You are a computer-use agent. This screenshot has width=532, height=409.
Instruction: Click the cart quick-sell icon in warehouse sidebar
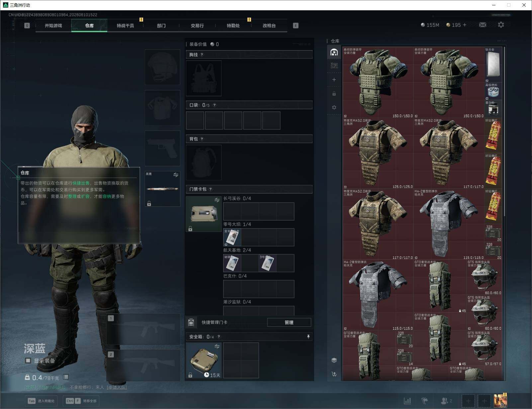pyautogui.click(x=334, y=374)
